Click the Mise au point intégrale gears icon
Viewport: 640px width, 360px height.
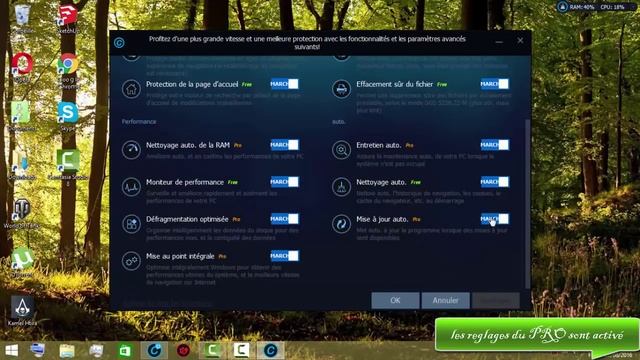click(131, 261)
